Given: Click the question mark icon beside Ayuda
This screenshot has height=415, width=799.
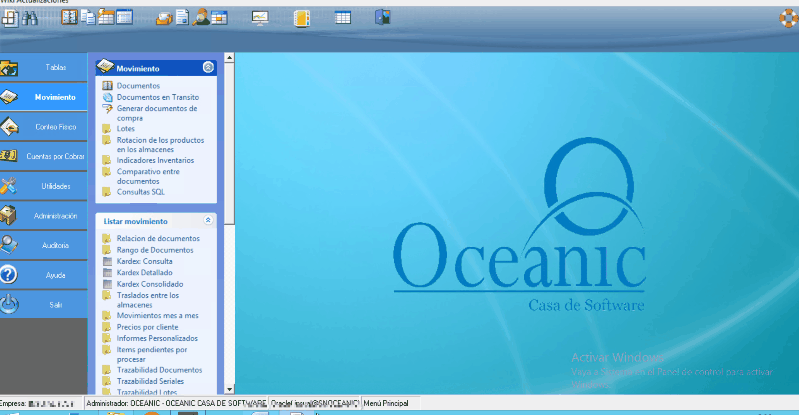Looking at the screenshot, I should tap(9, 274).
